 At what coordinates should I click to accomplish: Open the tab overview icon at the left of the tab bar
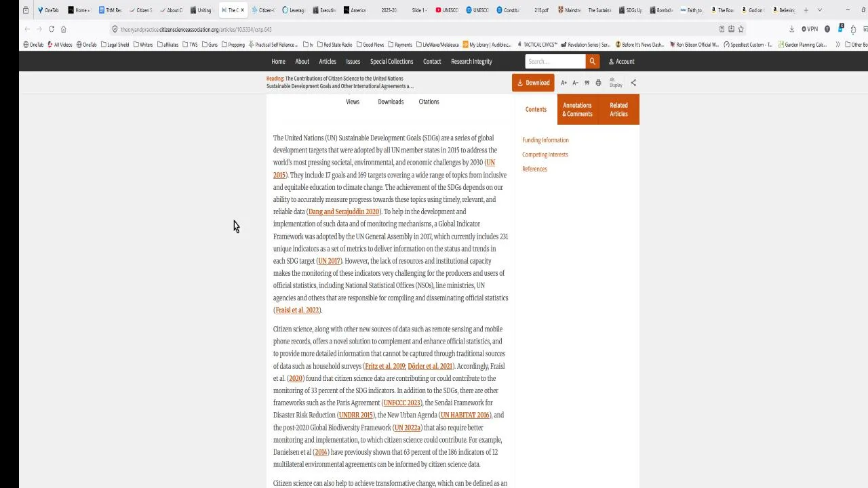(26, 10)
